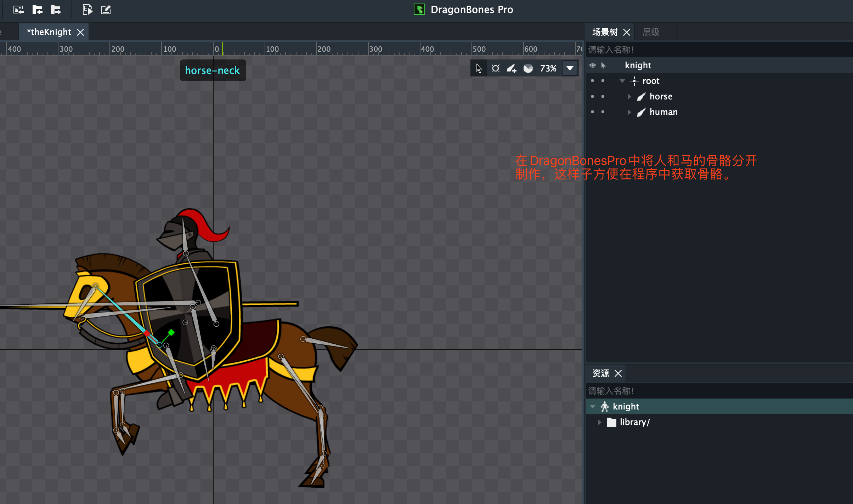Switch to the 层级 tab
The image size is (853, 504).
[x=651, y=32]
